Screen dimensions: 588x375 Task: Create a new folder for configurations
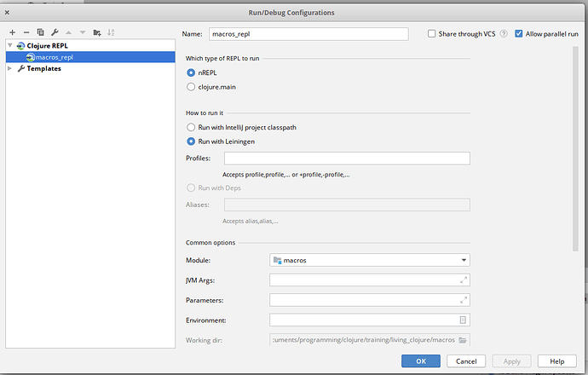coord(97,32)
